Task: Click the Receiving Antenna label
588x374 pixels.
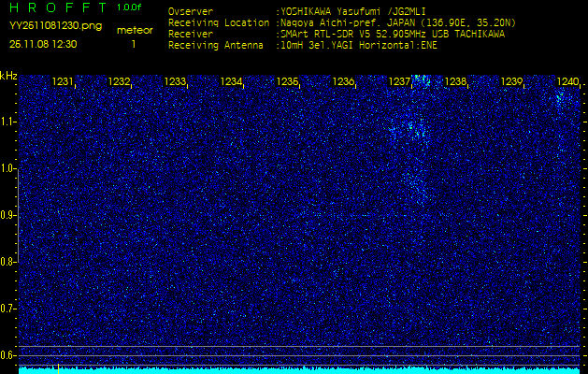Action: [x=216, y=46]
